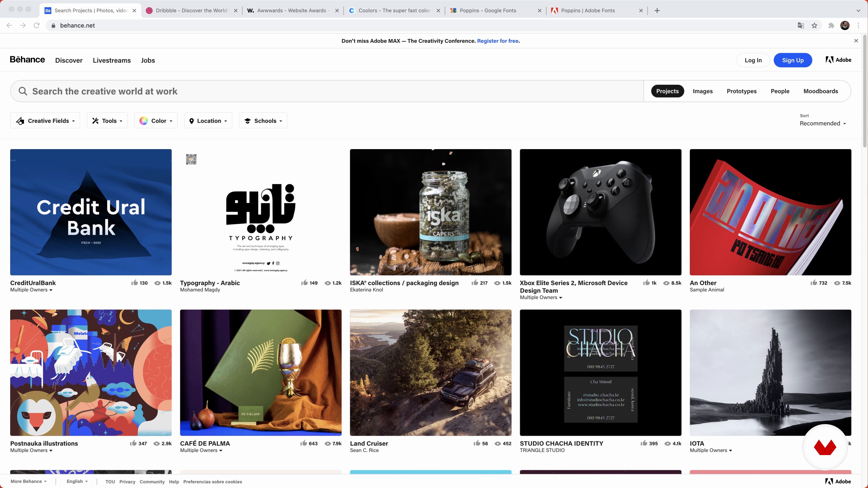
Task: Click the bookmark star icon in address bar
Action: 814,26
